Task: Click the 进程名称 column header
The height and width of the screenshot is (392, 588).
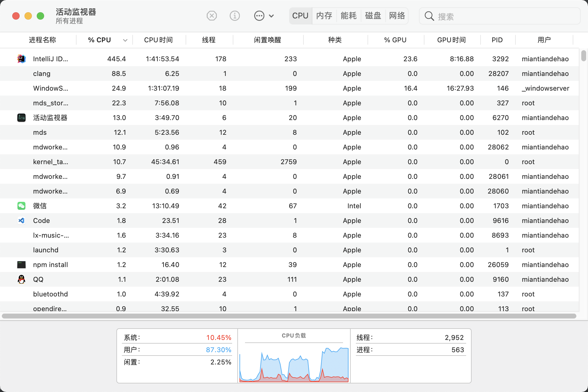Action: pyautogui.click(x=42, y=40)
